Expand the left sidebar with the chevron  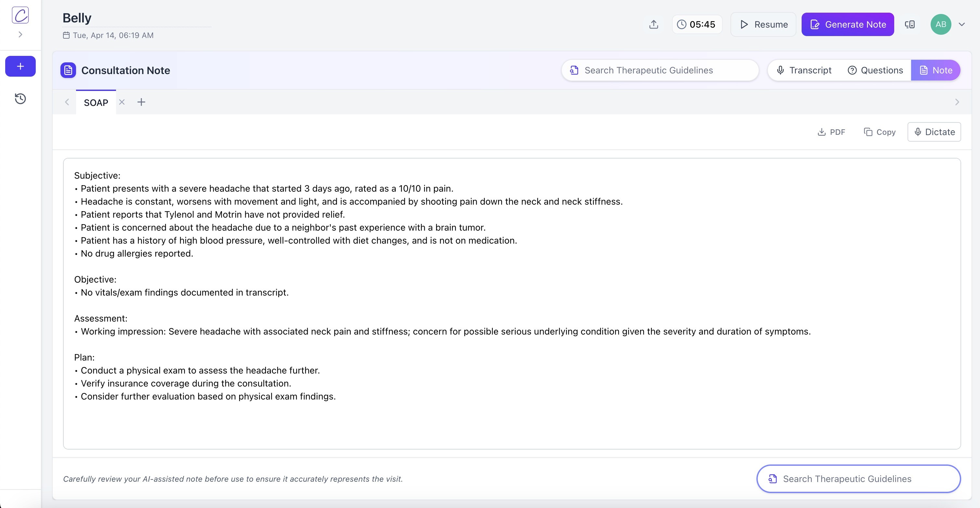pos(20,35)
